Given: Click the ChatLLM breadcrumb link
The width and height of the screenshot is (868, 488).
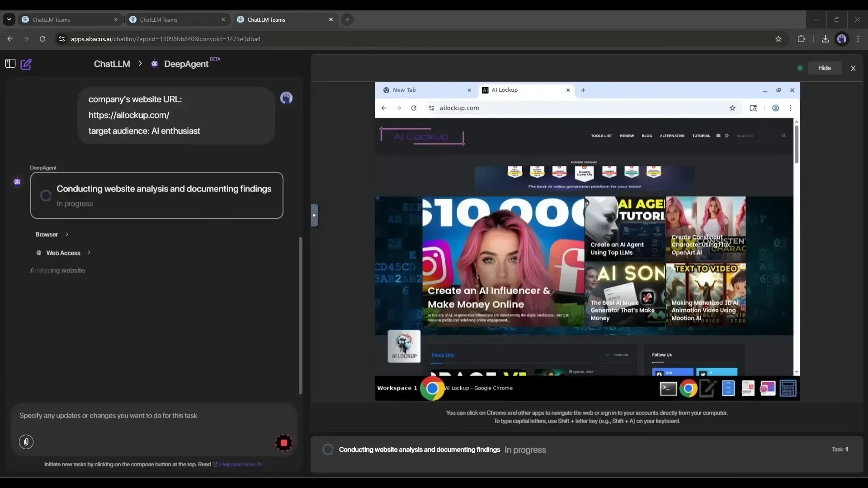Looking at the screenshot, I should [112, 64].
